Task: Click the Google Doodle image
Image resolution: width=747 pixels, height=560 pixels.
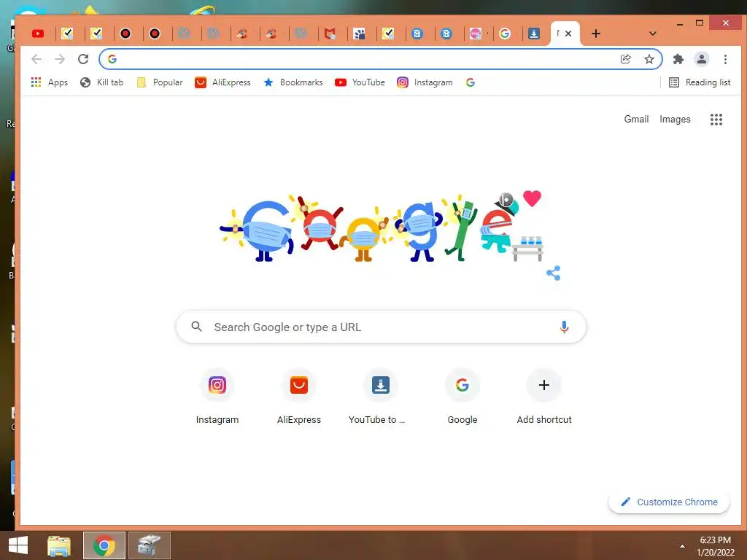Action: [381, 227]
